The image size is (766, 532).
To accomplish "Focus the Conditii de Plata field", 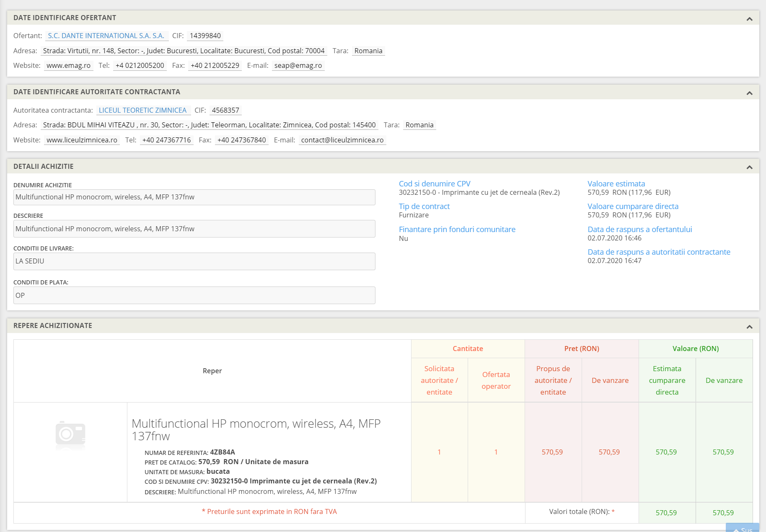I will point(194,295).
